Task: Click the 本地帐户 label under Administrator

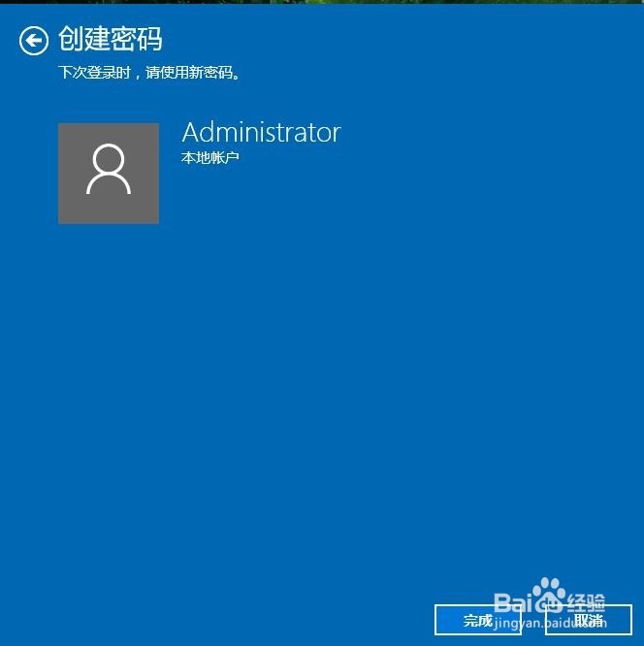Action: point(210,157)
